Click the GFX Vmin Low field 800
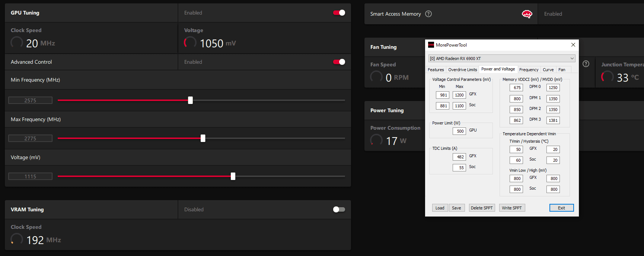This screenshot has width=644, height=256. point(516,178)
